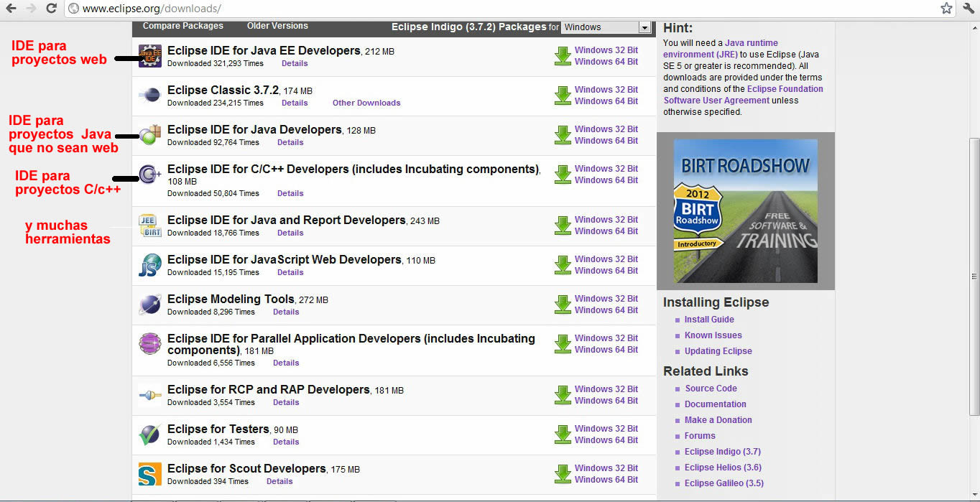The image size is (980, 502).
Task: Reload the page with refresh icon
Action: tap(51, 9)
